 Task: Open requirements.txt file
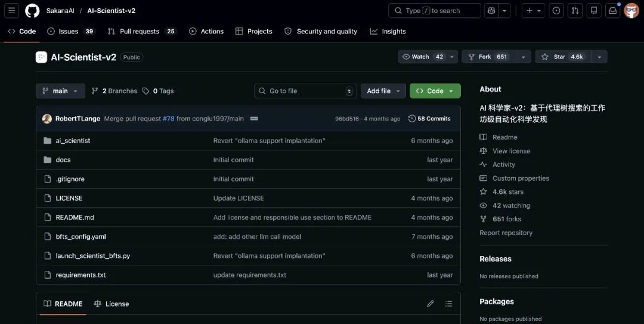pos(80,274)
